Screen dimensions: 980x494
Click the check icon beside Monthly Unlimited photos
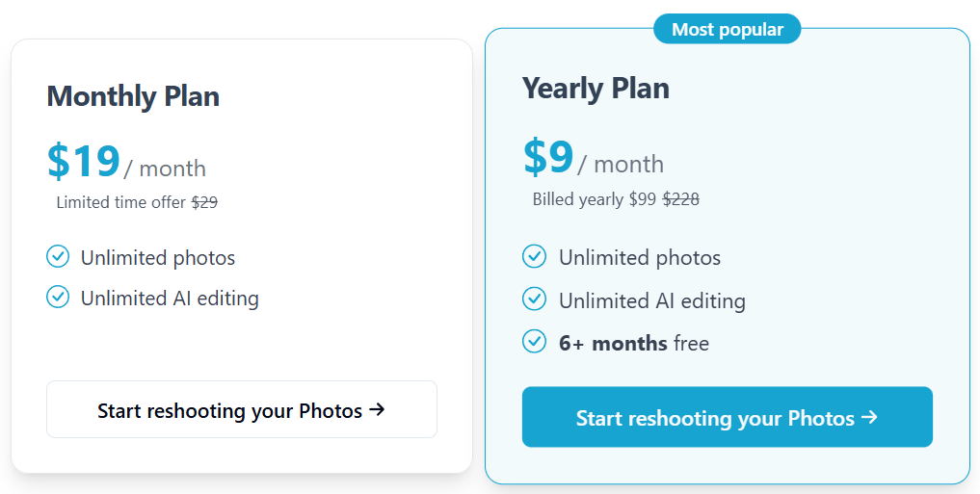58,256
